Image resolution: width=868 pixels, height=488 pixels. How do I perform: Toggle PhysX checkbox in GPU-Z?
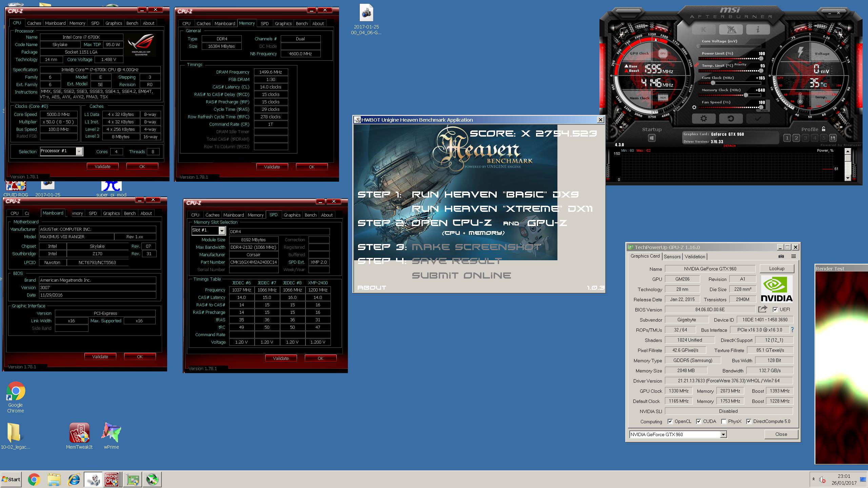(x=724, y=421)
